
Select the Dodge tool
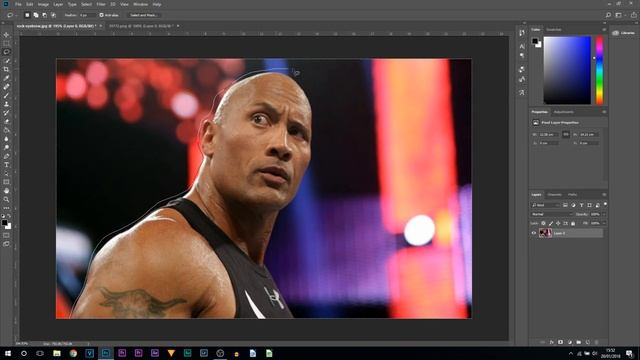pos(6,147)
